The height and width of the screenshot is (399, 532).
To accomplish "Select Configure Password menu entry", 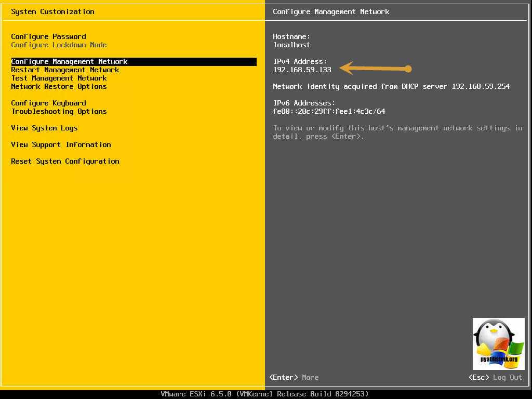I will 48,36.
